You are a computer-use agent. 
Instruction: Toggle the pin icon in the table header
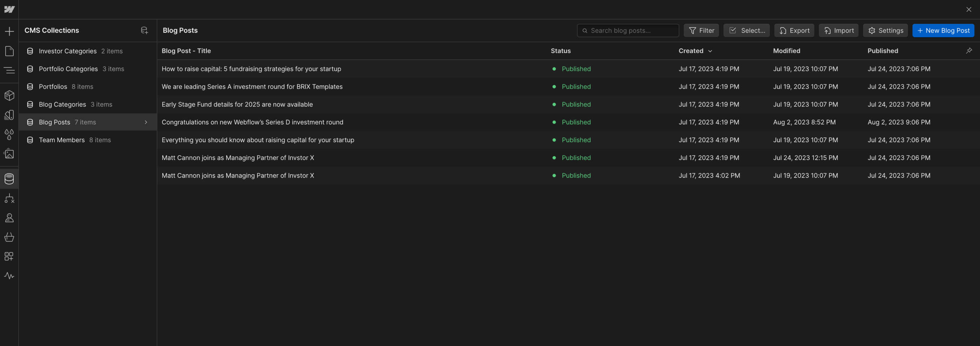970,50
